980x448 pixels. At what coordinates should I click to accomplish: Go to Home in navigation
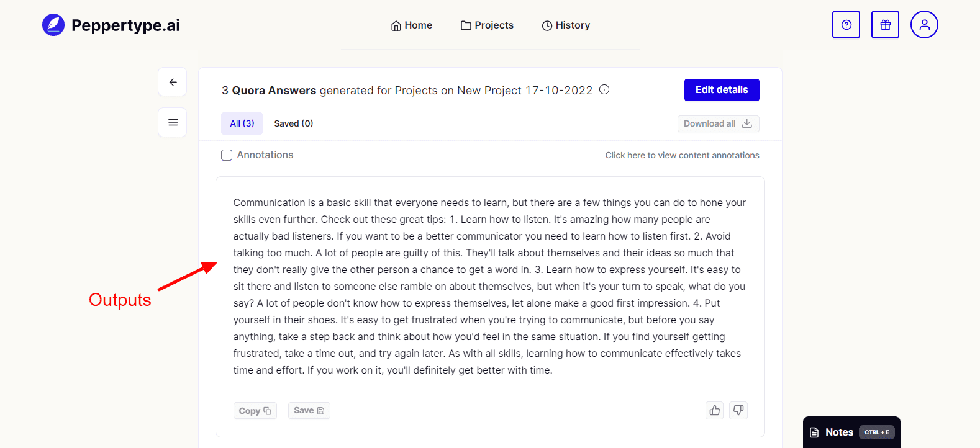[412, 25]
